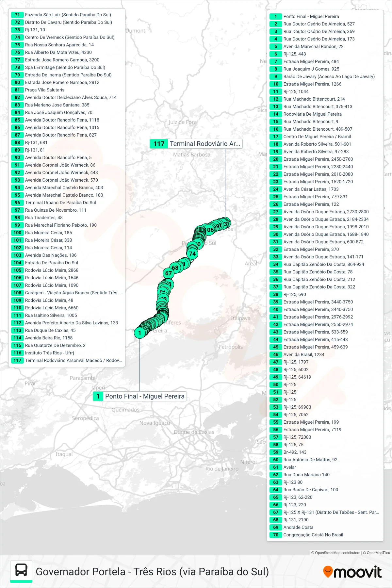Select stop 116 Instituto Três Rios - Ufrrj
The width and height of the screenshot is (392, 588).
coord(67,353)
